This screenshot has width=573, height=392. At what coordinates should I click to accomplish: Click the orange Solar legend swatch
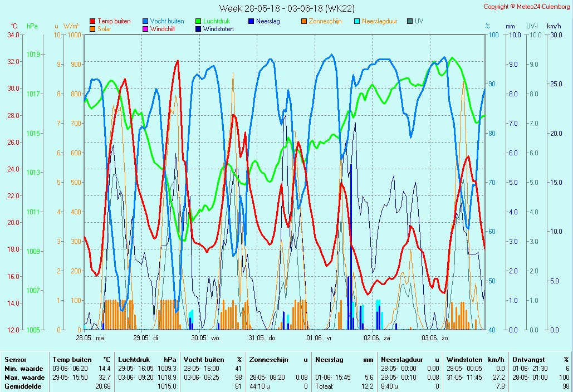(x=92, y=29)
